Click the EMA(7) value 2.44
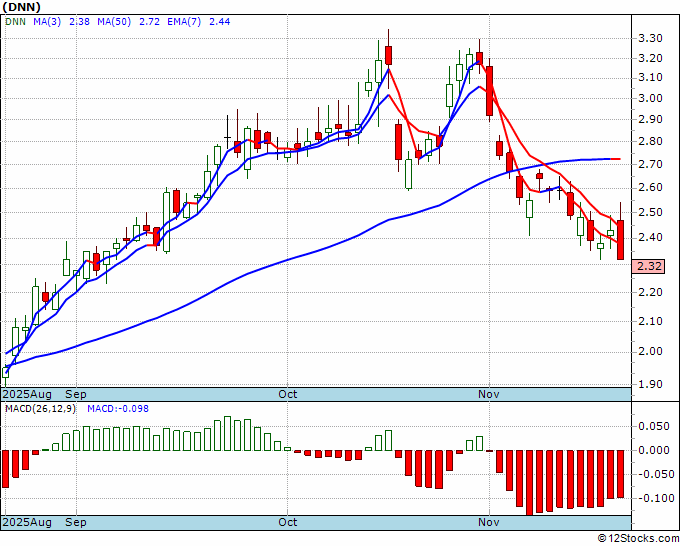Image resolution: width=680 pixels, height=546 pixels. point(220,22)
